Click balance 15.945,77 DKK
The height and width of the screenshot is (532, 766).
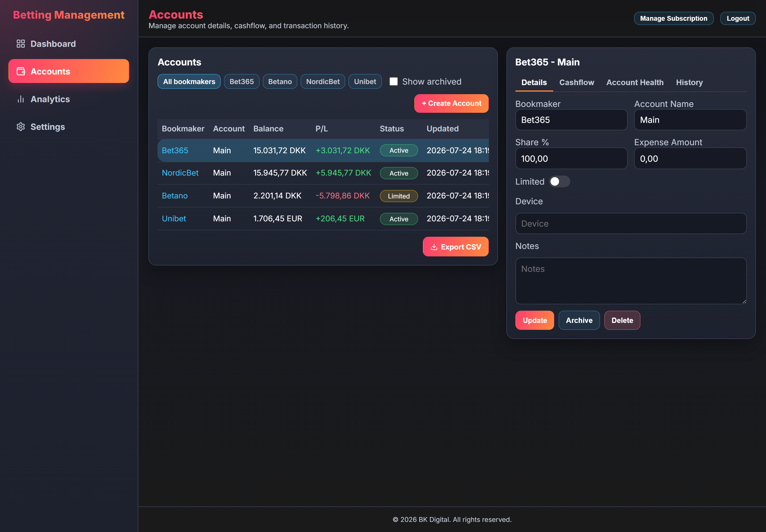click(x=280, y=173)
